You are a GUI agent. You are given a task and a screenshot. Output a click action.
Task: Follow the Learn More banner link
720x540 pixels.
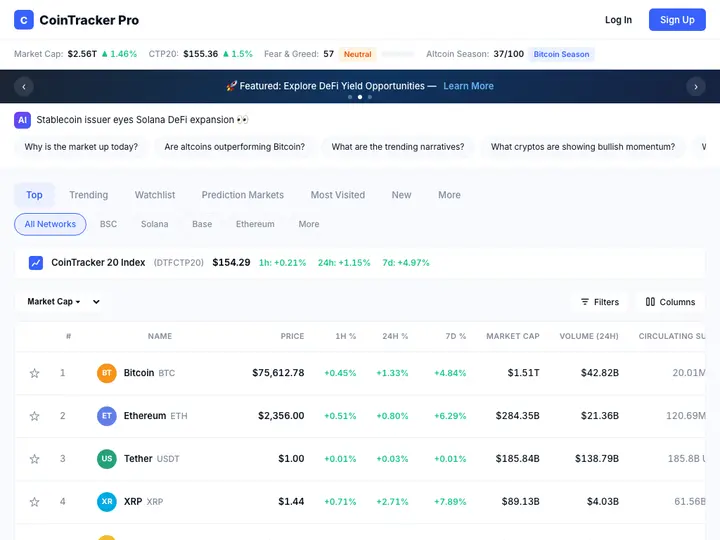point(468,86)
